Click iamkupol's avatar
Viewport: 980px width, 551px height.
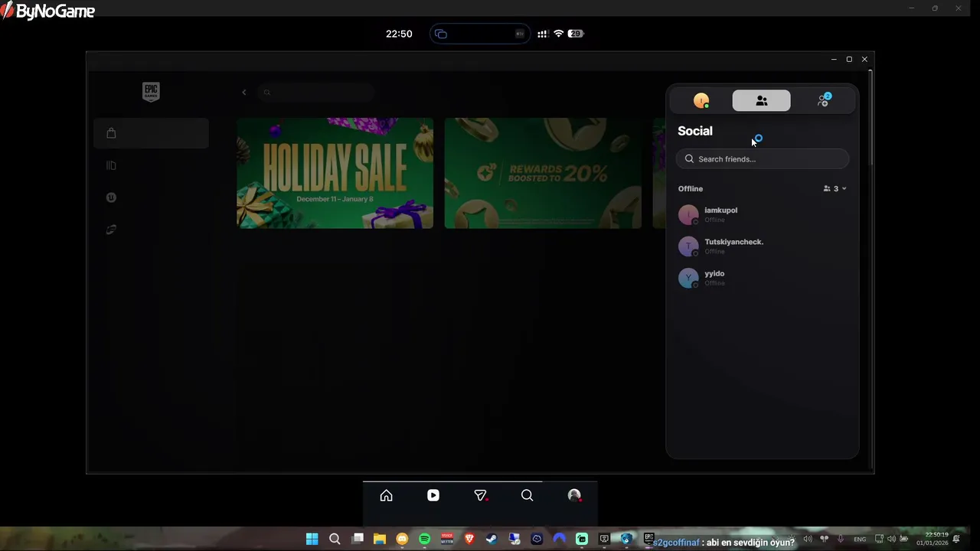[688, 214]
